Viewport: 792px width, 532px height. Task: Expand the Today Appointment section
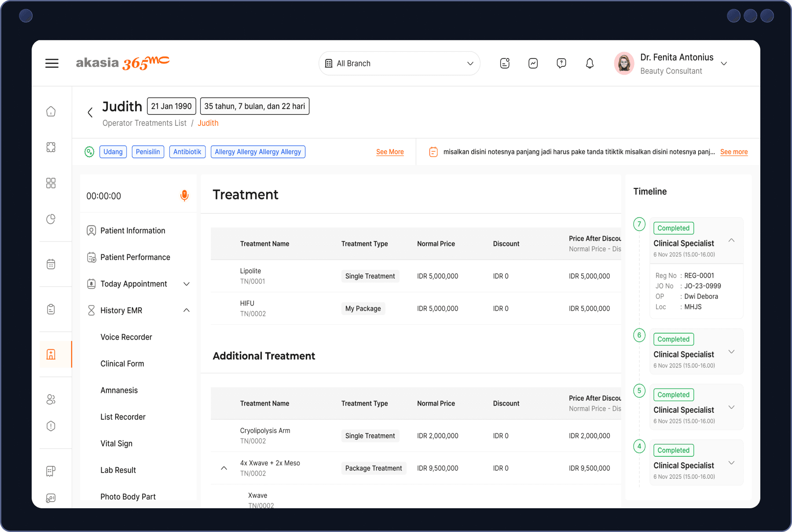(x=187, y=283)
